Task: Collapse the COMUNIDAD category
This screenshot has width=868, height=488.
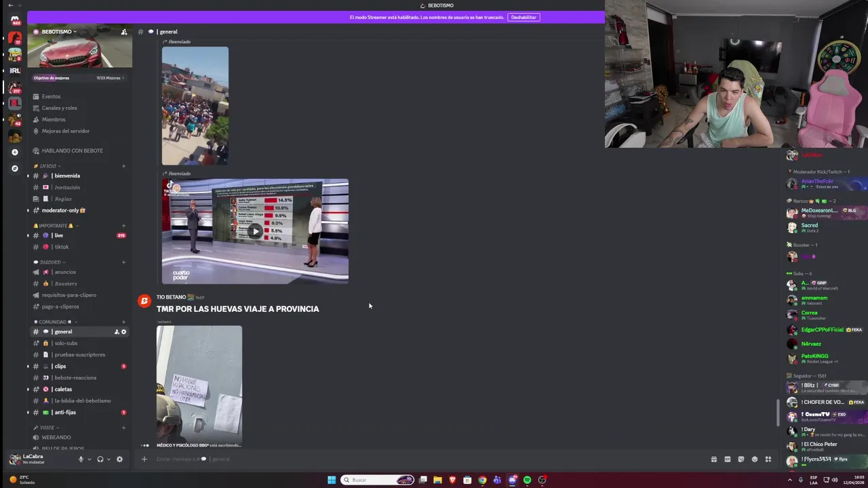Action: point(54,322)
